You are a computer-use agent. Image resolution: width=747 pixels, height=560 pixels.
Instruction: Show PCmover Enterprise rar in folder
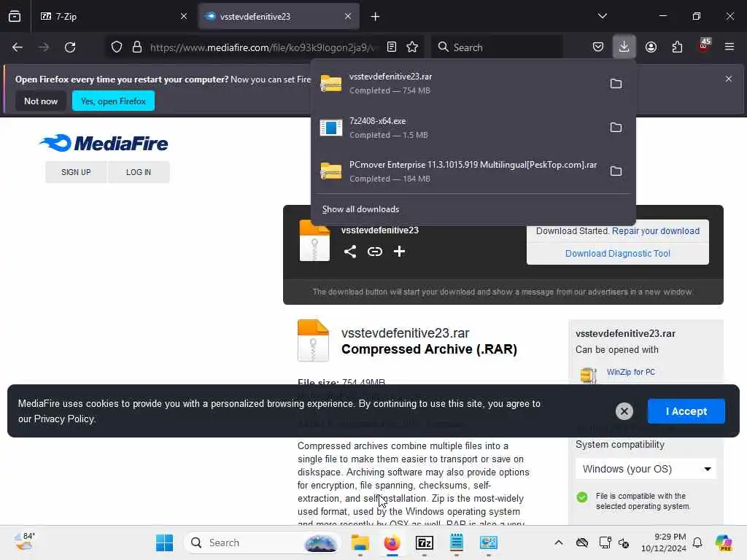[x=616, y=171]
